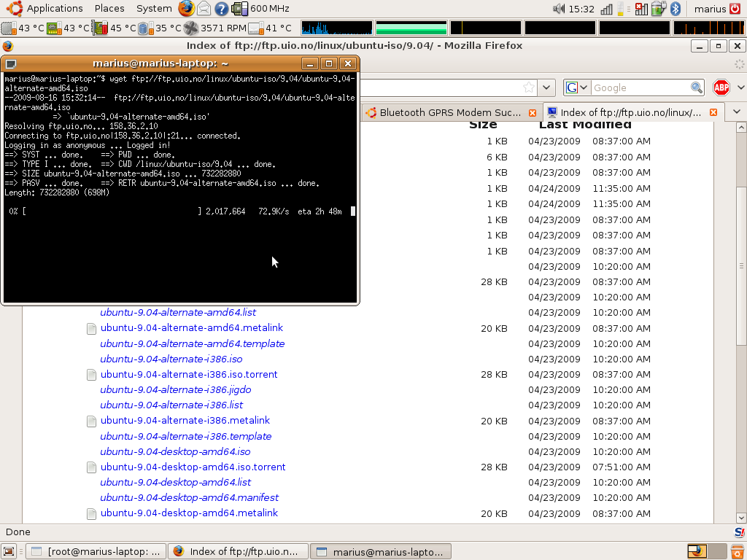Image resolution: width=747 pixels, height=560 pixels.
Task: Open ubuntu-9.04-desktop-amd64.metalink link
Action: (189, 513)
